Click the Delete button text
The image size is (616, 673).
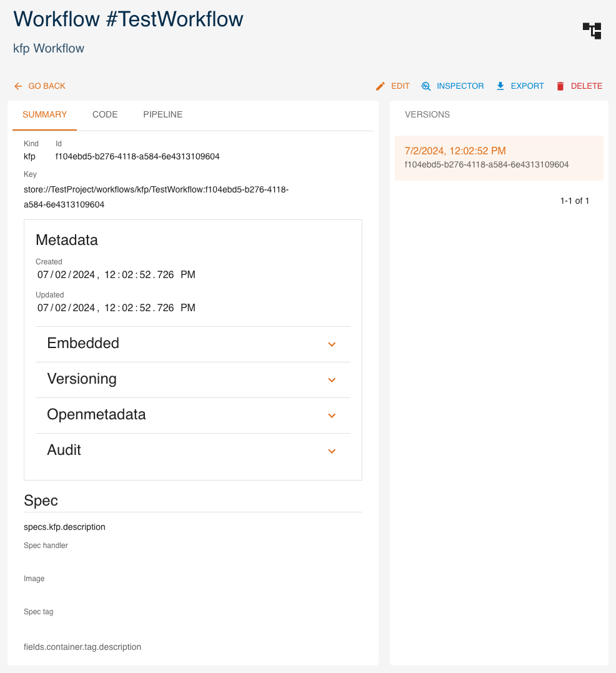(x=586, y=86)
